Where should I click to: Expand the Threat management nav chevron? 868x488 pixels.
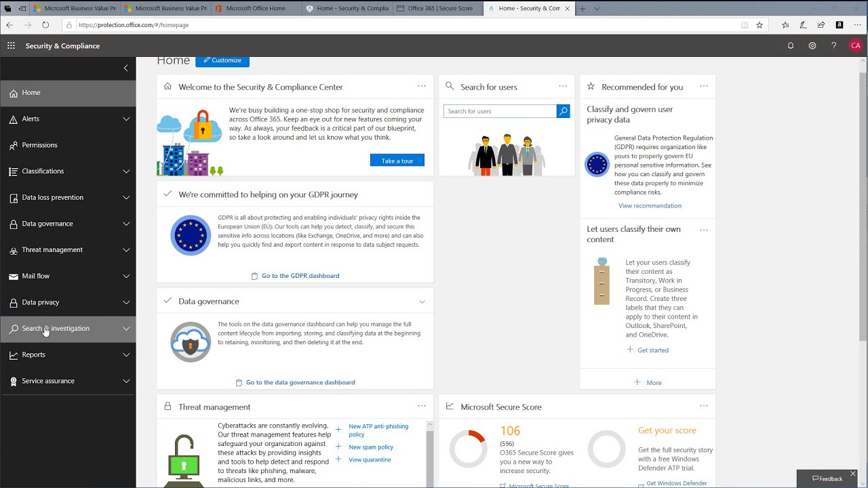[126, 250]
